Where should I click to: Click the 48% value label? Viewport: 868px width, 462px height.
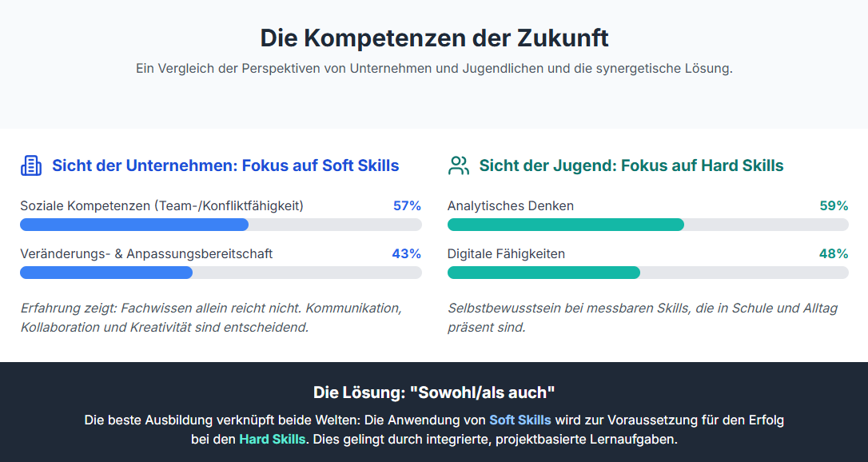[834, 253]
